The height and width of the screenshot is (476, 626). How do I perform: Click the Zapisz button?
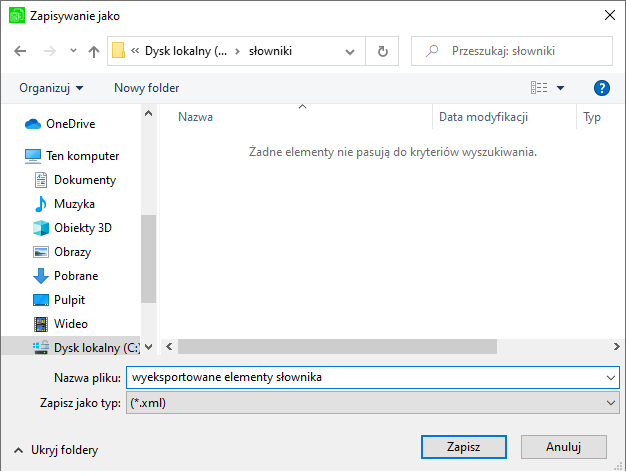pos(464,447)
